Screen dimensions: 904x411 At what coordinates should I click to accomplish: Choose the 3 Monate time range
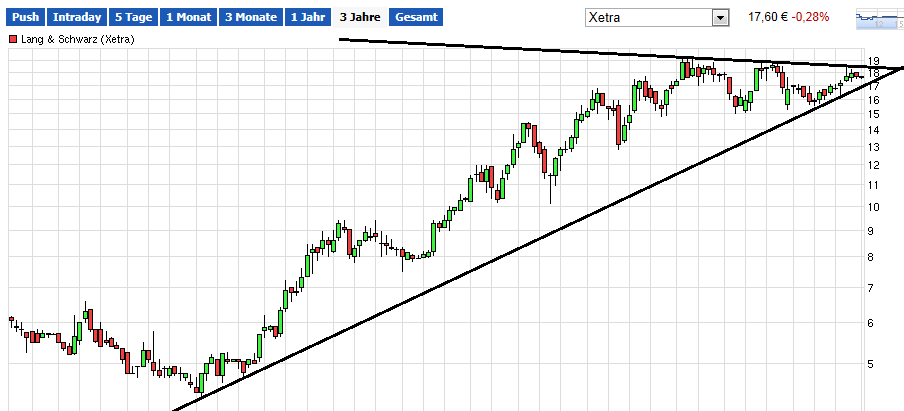click(250, 18)
